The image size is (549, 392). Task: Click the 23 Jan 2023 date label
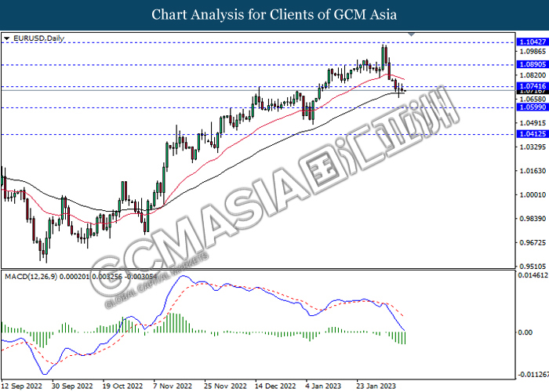pos(376,386)
